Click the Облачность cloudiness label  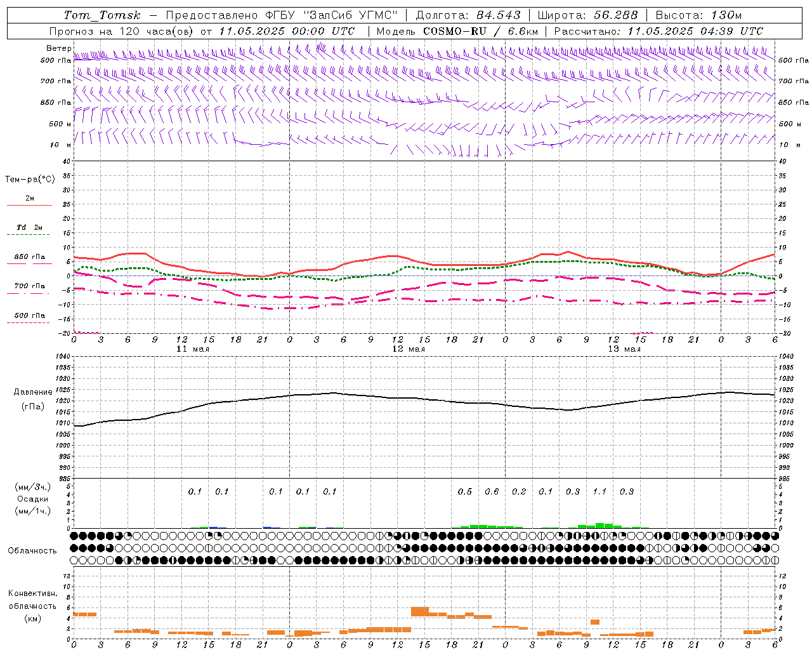32,551
